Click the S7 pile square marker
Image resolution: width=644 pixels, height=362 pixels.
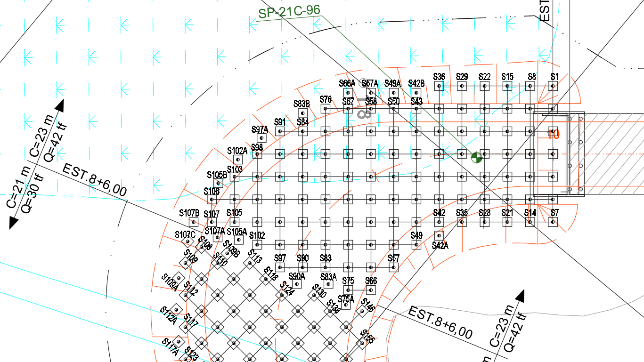point(553,222)
